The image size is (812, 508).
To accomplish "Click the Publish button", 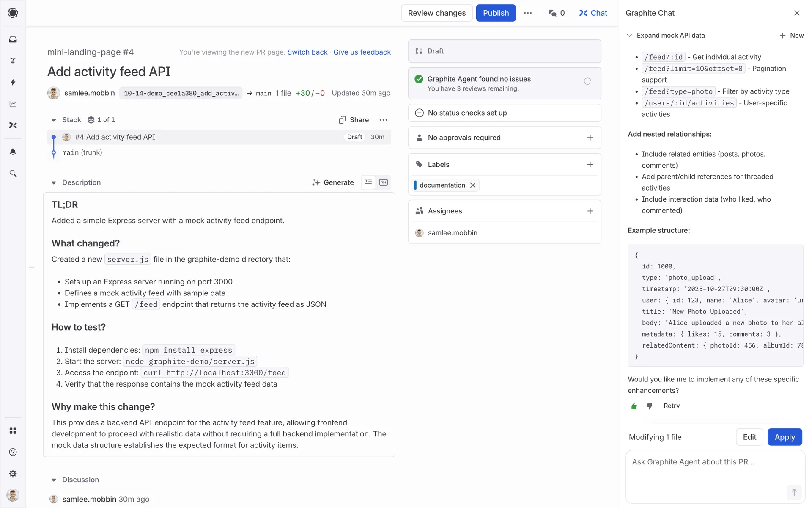I will pos(496,13).
